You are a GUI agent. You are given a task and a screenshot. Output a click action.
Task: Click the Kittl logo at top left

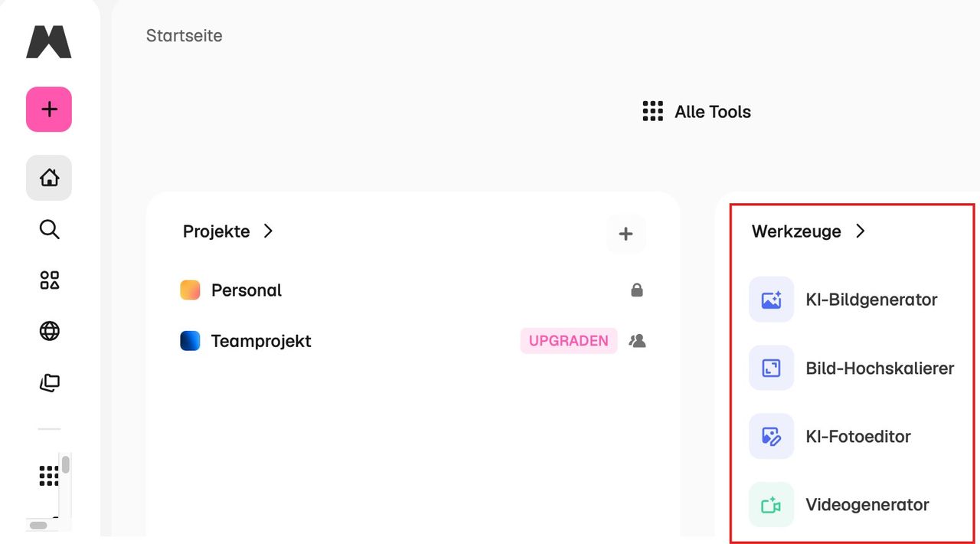click(x=49, y=41)
